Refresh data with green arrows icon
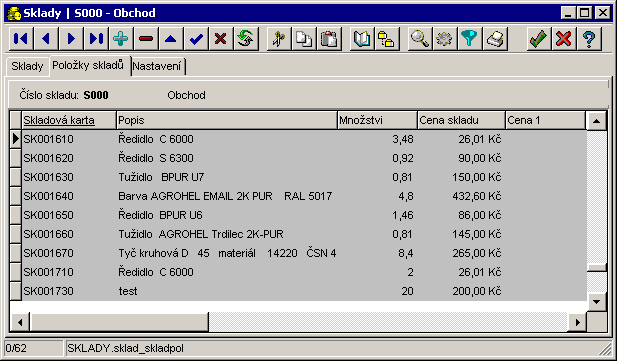Image resolution: width=617 pixels, height=361 pixels. [246, 39]
